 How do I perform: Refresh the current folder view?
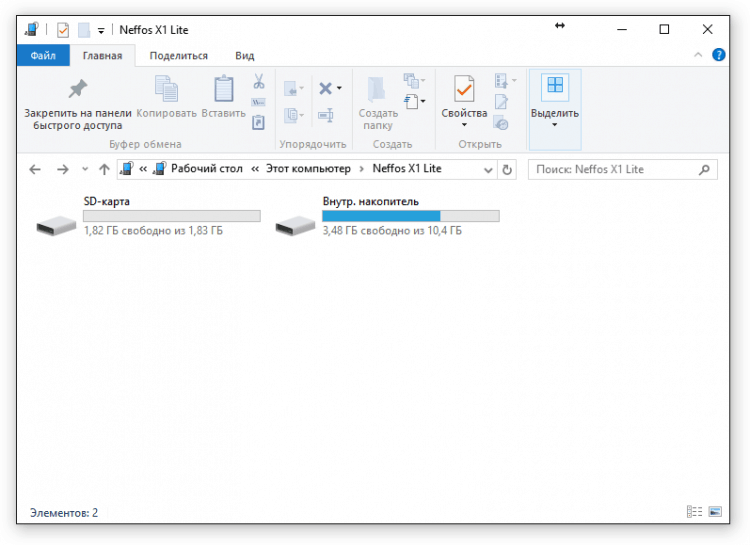click(507, 170)
